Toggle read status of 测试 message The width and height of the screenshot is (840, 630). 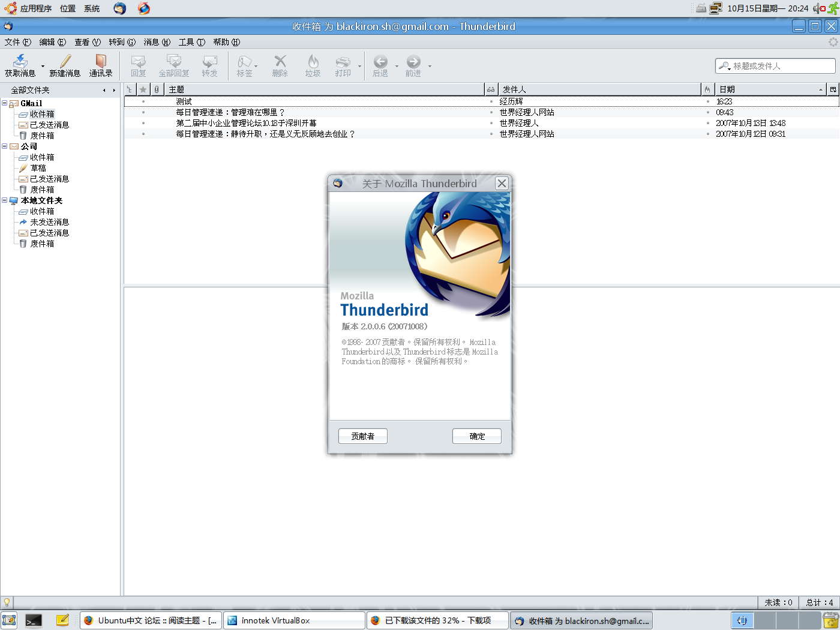[491, 101]
